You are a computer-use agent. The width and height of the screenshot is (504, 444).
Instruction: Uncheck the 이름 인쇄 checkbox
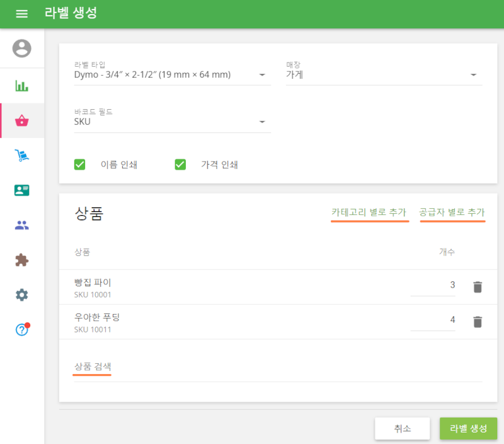80,164
